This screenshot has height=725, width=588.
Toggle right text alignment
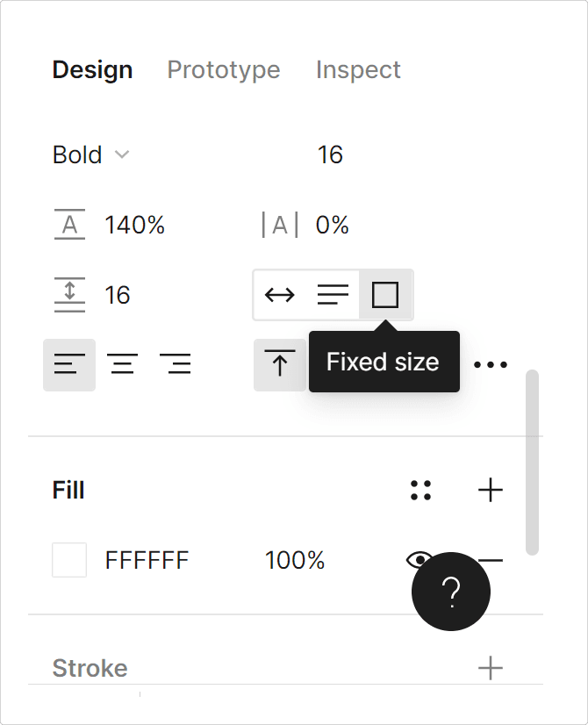176,365
